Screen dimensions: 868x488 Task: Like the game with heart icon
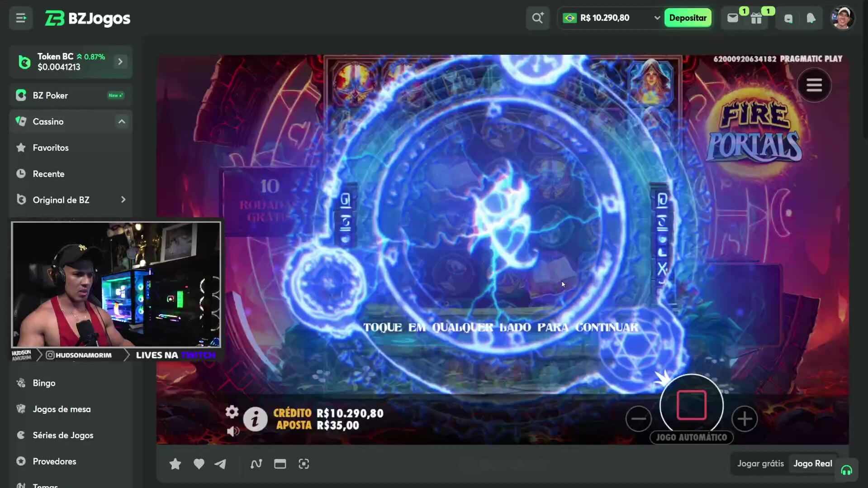click(199, 464)
